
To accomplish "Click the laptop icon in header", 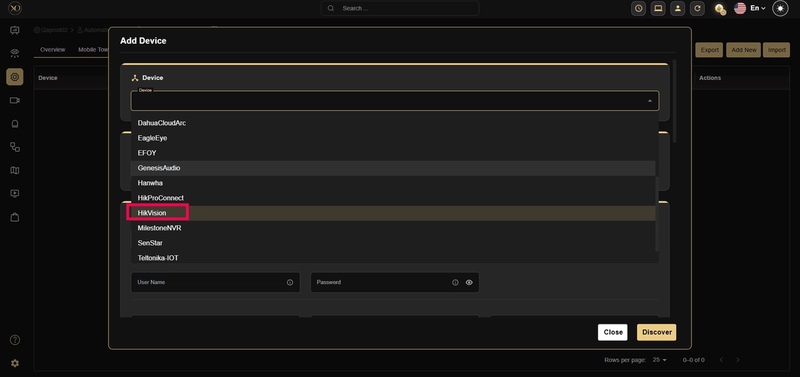I will (658, 8).
